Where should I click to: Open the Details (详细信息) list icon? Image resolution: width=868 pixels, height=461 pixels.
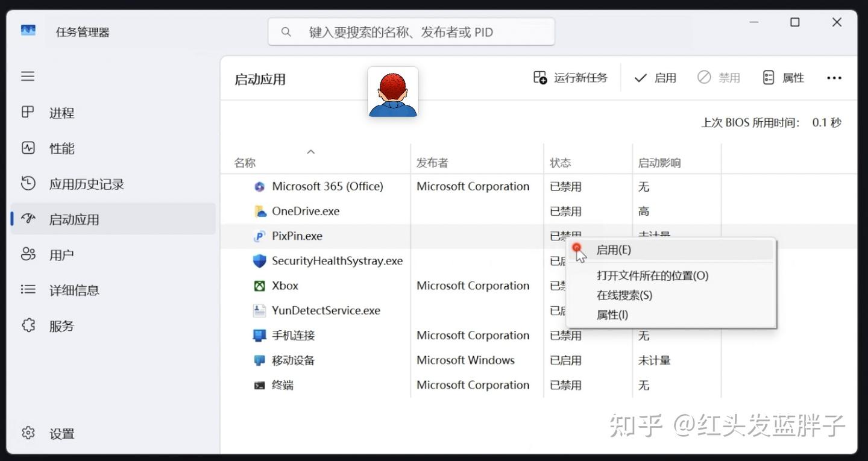point(28,290)
